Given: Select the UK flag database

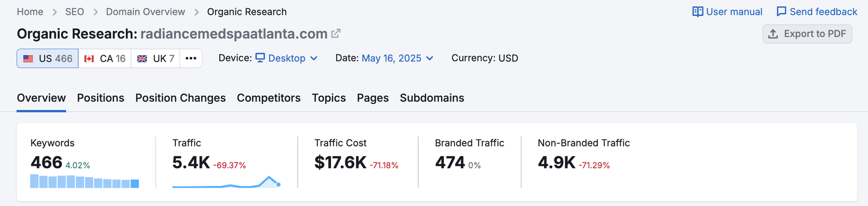Looking at the screenshot, I should 156,58.
